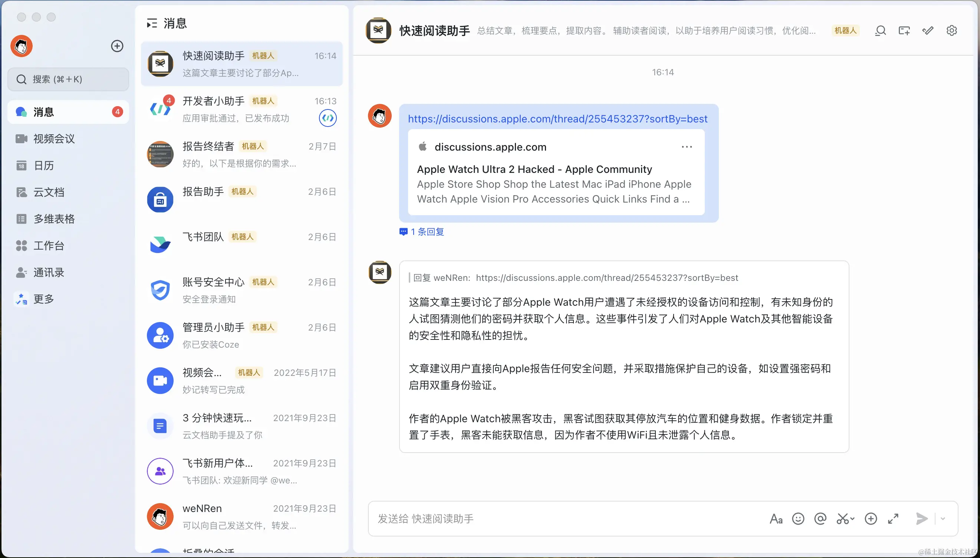Click the search icon in chat header
This screenshot has width=980, height=558.
pyautogui.click(x=880, y=31)
